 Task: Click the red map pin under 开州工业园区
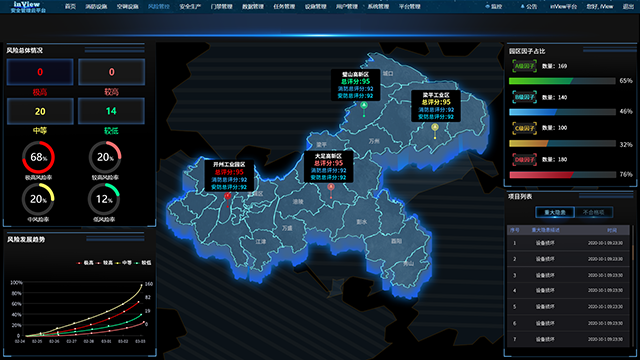click(228, 197)
